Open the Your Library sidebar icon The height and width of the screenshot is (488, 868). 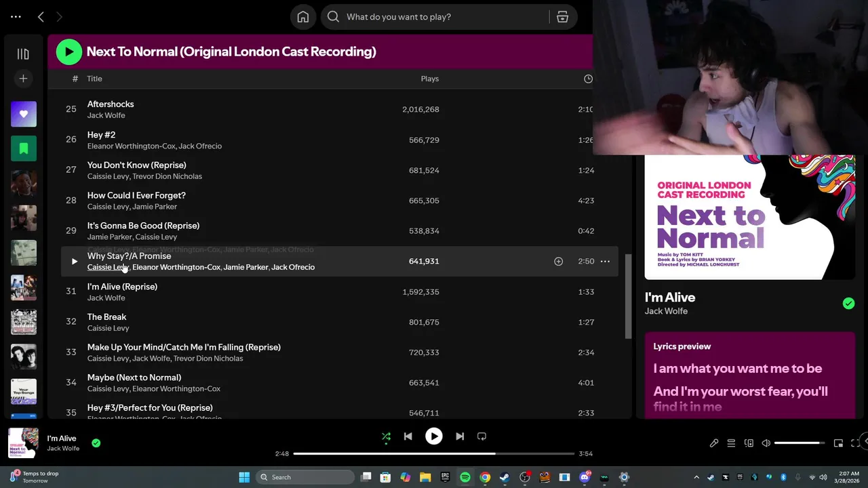[x=23, y=54]
